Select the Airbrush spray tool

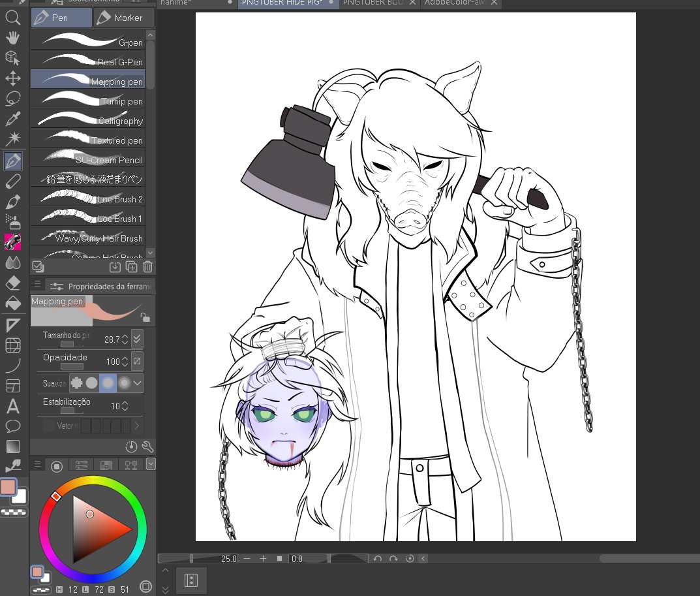(12, 221)
